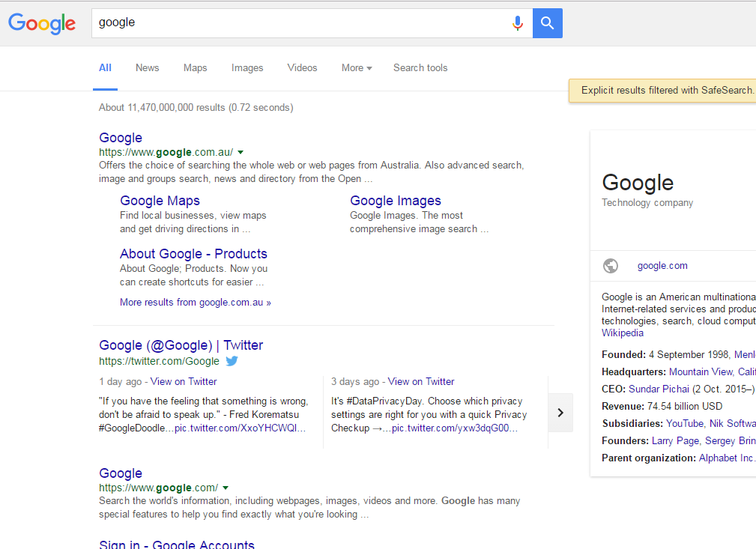Open pic.twitter.com/XxoYHCWQI link

[x=240, y=428]
